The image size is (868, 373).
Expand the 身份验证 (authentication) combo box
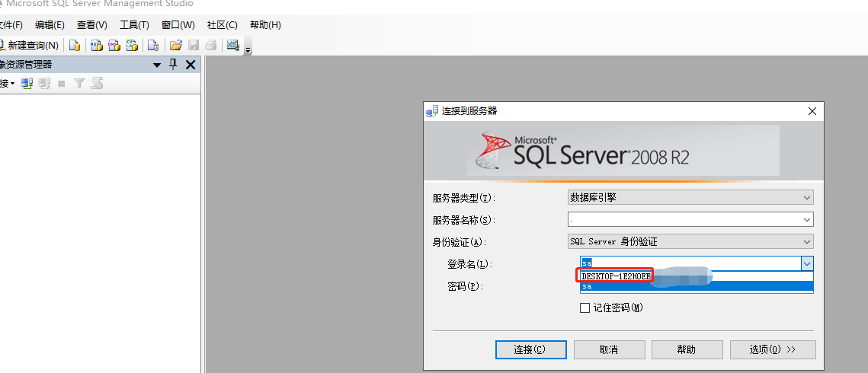click(691, 241)
